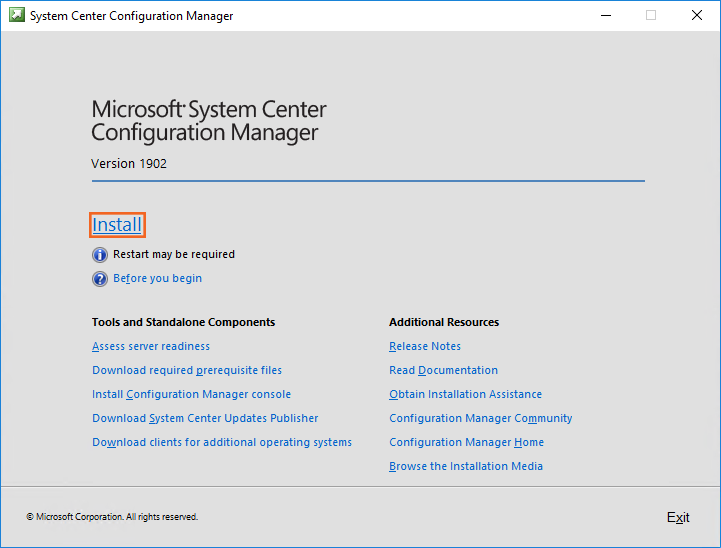
Task: Choose Download clients for additional operating systems
Action: 222,442
